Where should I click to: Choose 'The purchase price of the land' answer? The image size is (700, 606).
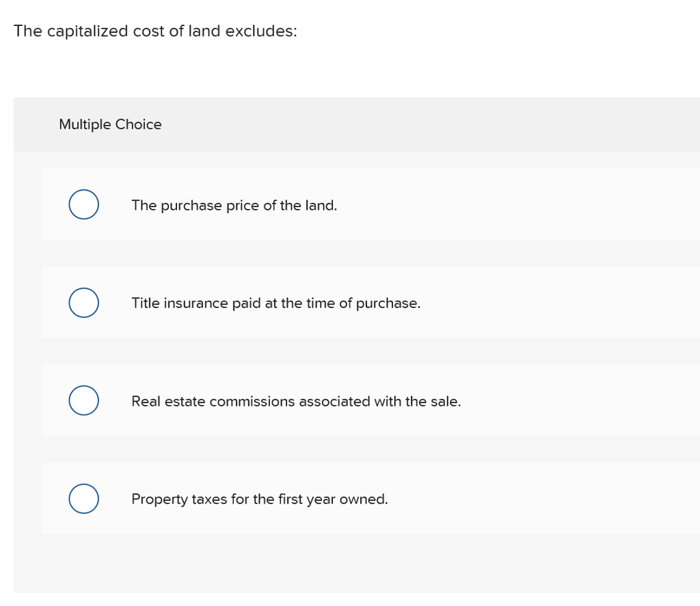(234, 205)
